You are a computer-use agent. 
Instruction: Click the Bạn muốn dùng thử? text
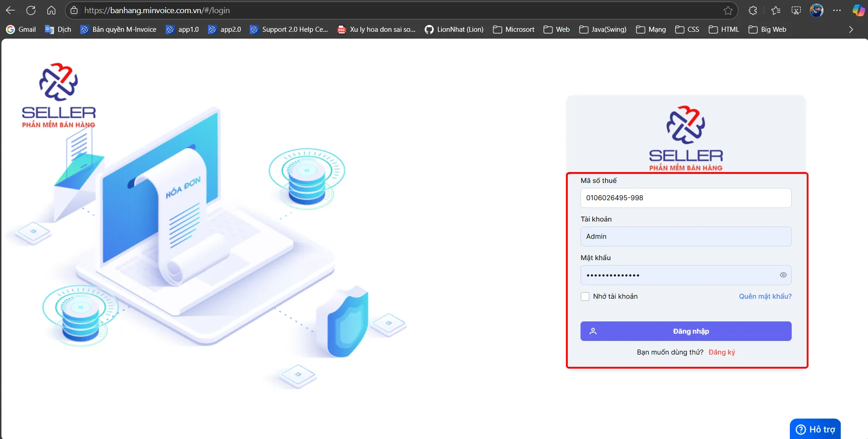670,352
